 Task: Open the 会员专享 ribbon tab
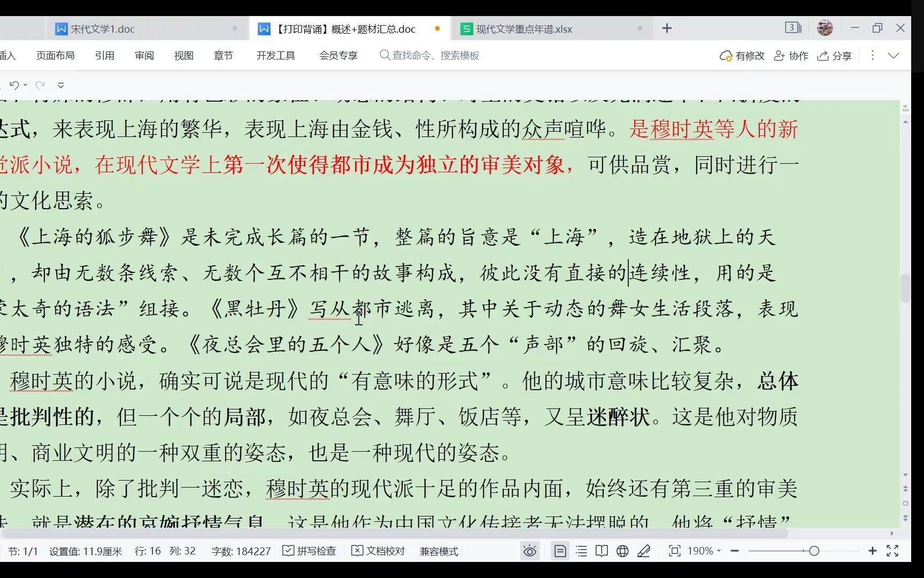[338, 56]
